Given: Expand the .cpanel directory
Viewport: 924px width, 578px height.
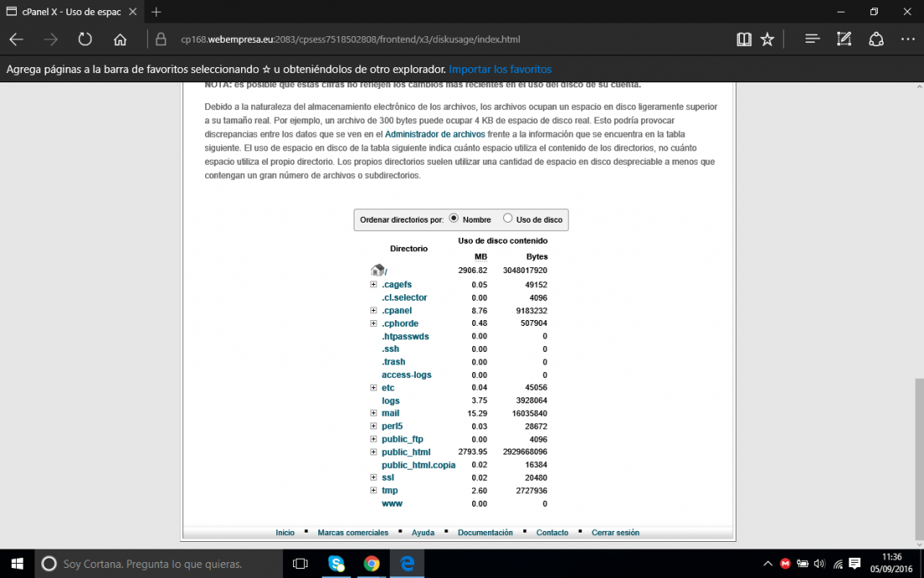Looking at the screenshot, I should tap(373, 310).
